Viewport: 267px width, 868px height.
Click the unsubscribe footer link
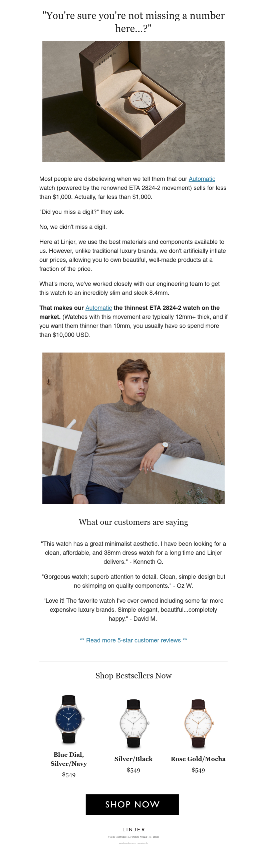(143, 843)
